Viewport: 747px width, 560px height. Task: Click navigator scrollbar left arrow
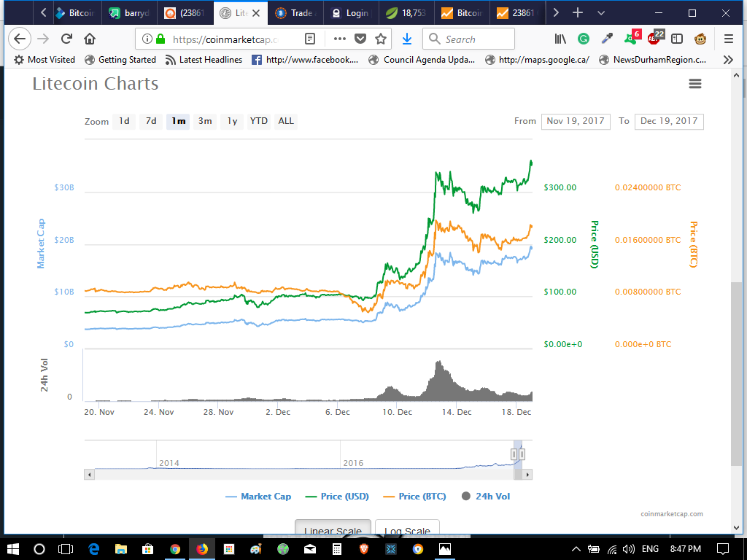tap(89, 474)
